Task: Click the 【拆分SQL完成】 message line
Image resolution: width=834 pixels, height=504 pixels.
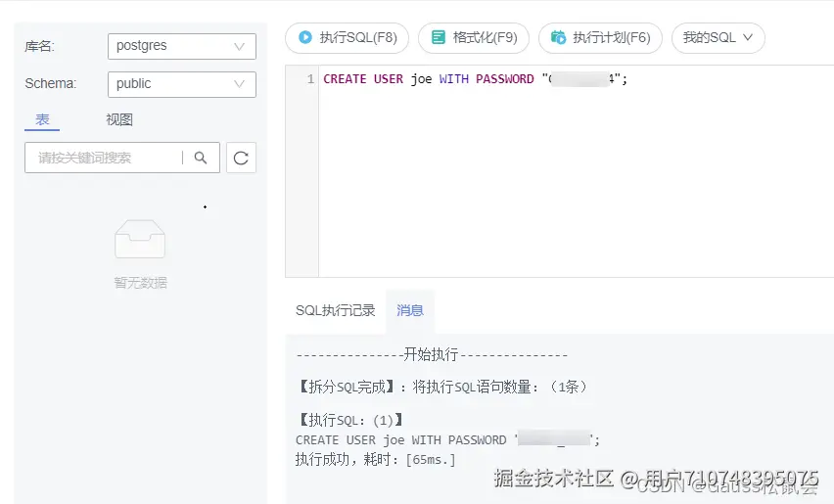Action: (x=442, y=387)
